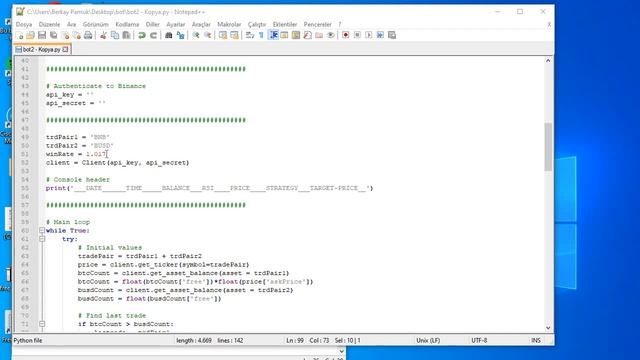
Task: Open the Çalıştır menu
Action: pyautogui.click(x=257, y=24)
